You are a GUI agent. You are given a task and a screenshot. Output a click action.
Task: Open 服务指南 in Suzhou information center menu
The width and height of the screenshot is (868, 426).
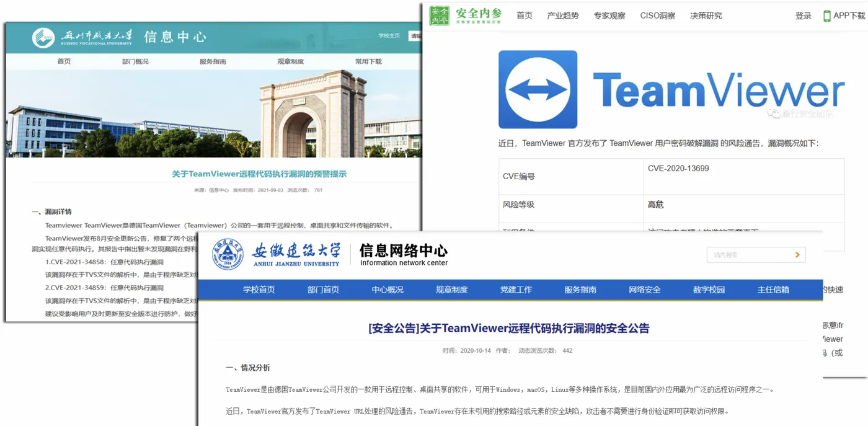[x=213, y=61]
